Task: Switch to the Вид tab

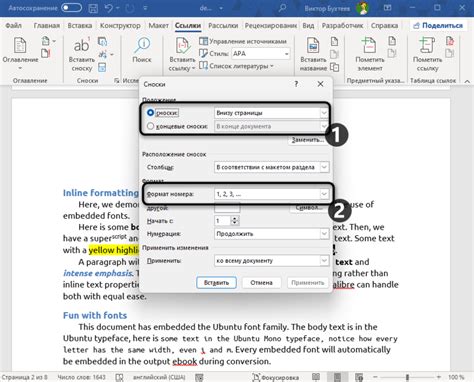Action: click(x=308, y=25)
